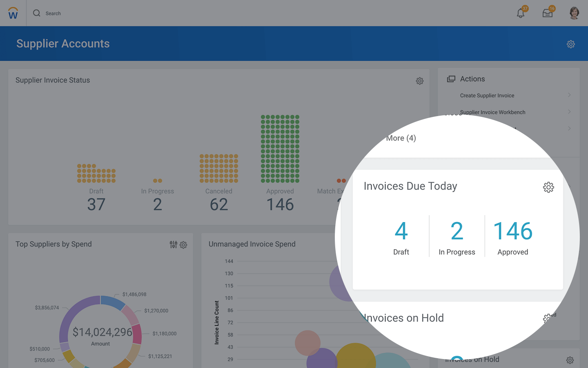Open Create Supplier Invoice action
The width and height of the screenshot is (588, 368).
pyautogui.click(x=487, y=96)
